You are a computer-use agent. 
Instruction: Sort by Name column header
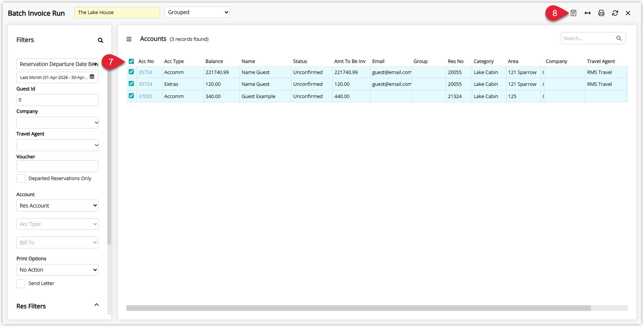pyautogui.click(x=248, y=61)
